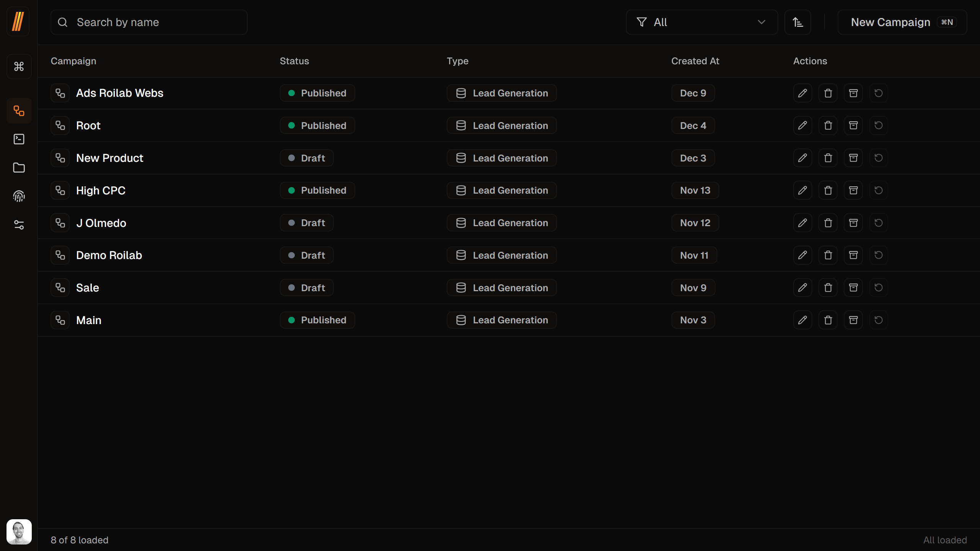Select the campaigns tab in the sidebar
Screen dimensions: 980x551
tap(19, 111)
